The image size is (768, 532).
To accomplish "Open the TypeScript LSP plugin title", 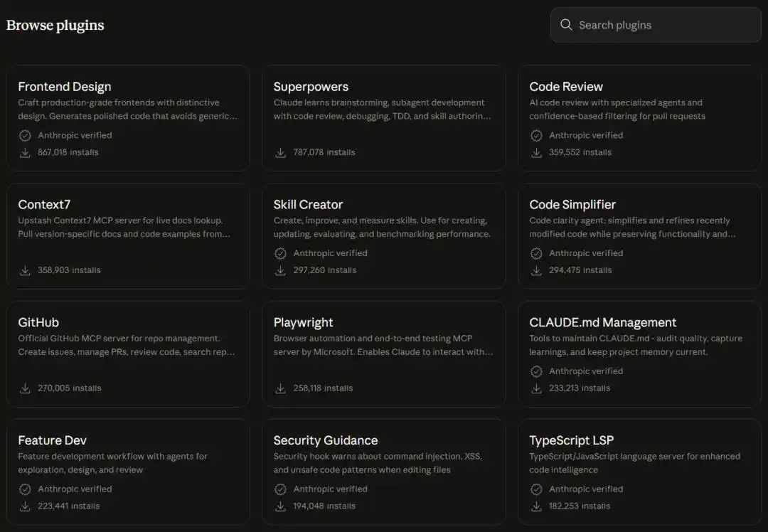I will [571, 440].
